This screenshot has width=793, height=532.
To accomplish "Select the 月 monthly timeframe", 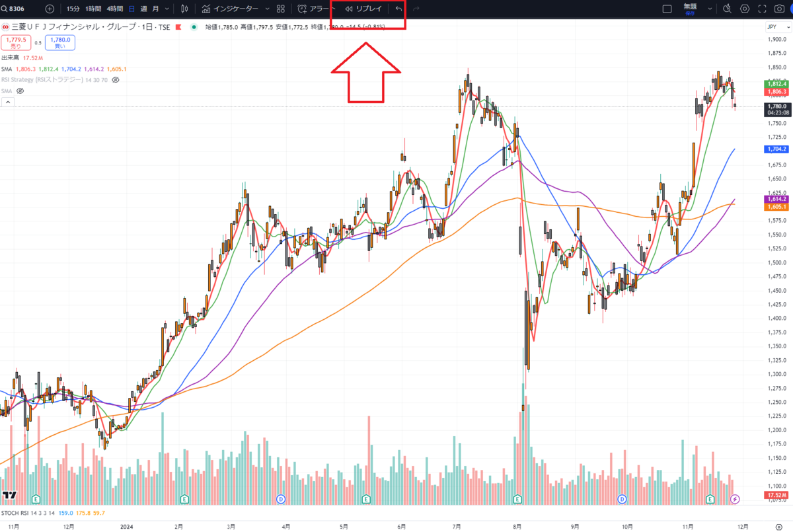I will [x=155, y=9].
